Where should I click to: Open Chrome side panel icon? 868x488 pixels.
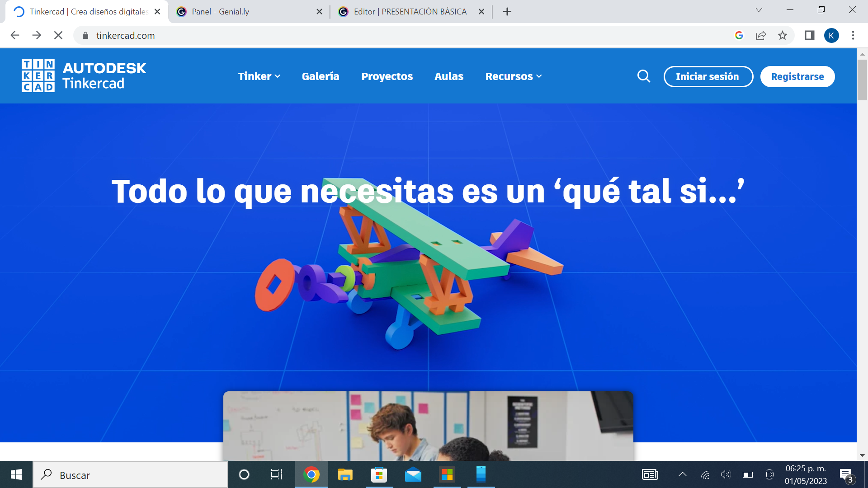[809, 35]
